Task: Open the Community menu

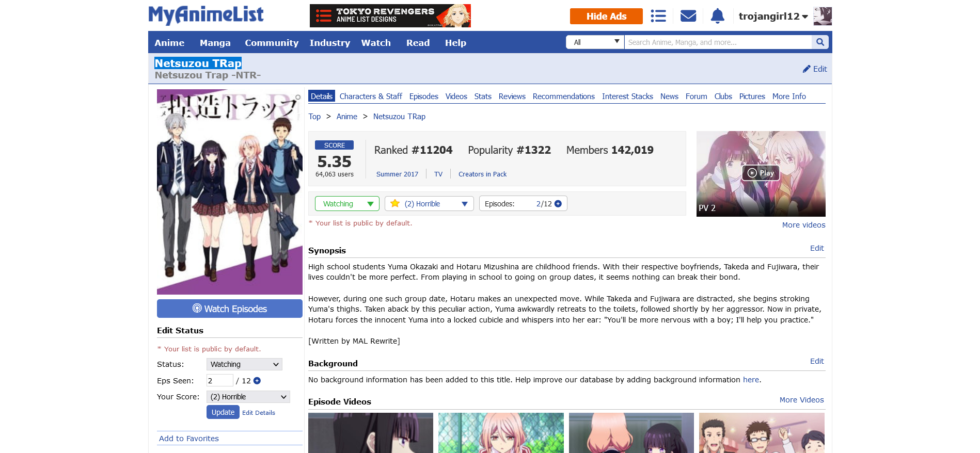Action: pyautogui.click(x=271, y=43)
